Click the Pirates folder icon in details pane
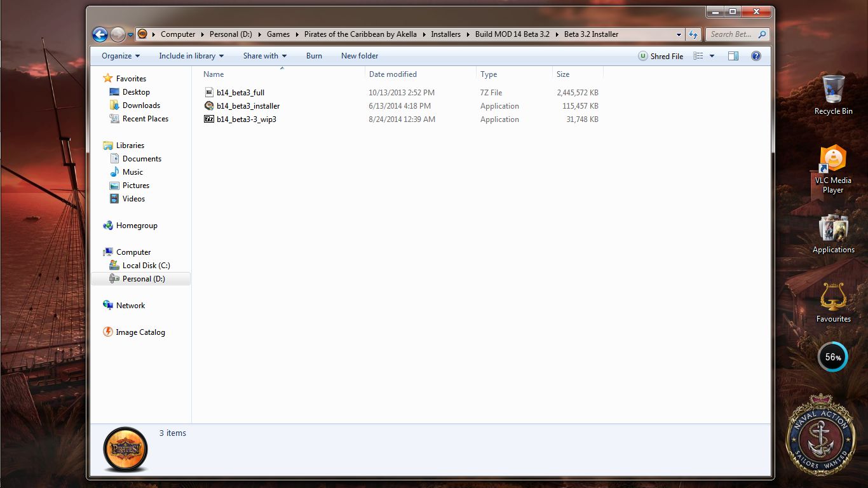 click(x=125, y=449)
